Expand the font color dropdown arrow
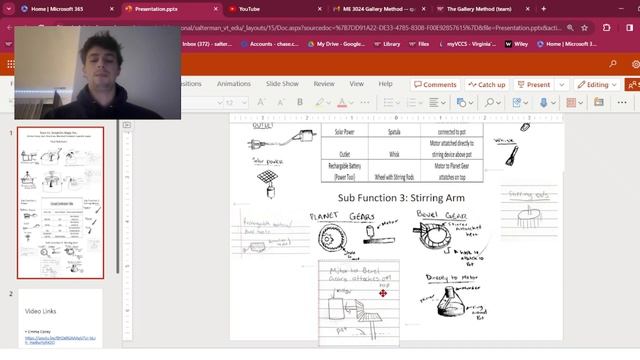Image resolution: width=640 pixels, height=360 pixels. click(x=351, y=103)
